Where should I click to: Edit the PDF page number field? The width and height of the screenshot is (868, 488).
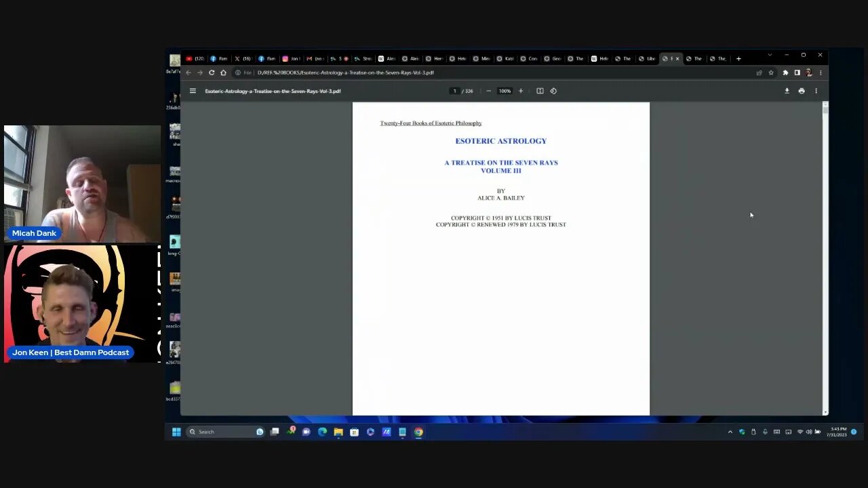pos(454,91)
